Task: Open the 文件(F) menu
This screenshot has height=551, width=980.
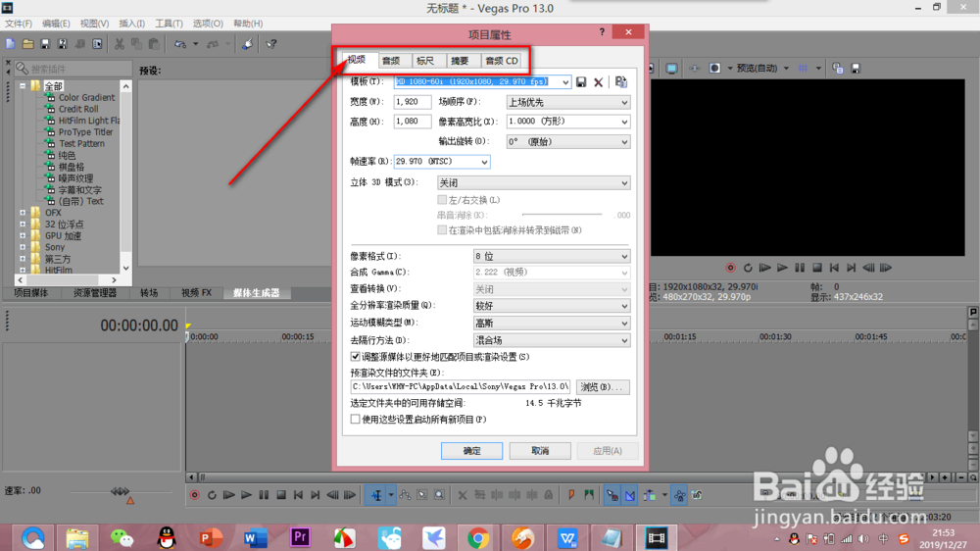Action: 18,24
